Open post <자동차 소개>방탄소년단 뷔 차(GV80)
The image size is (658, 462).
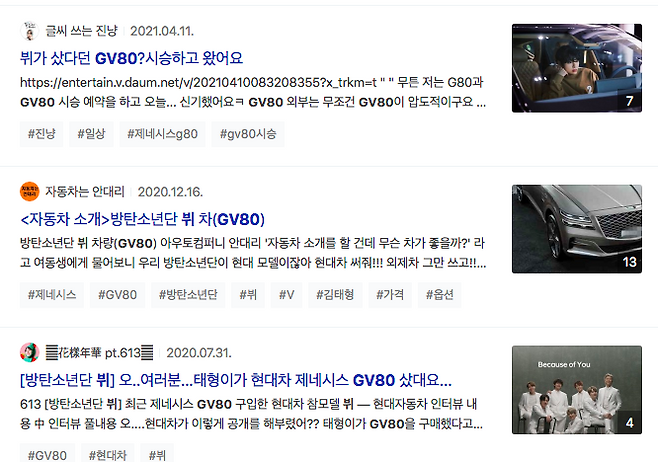tap(142, 219)
